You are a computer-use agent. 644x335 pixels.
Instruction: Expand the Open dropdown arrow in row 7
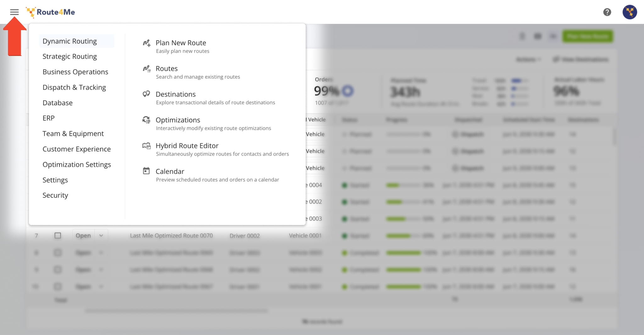click(101, 236)
